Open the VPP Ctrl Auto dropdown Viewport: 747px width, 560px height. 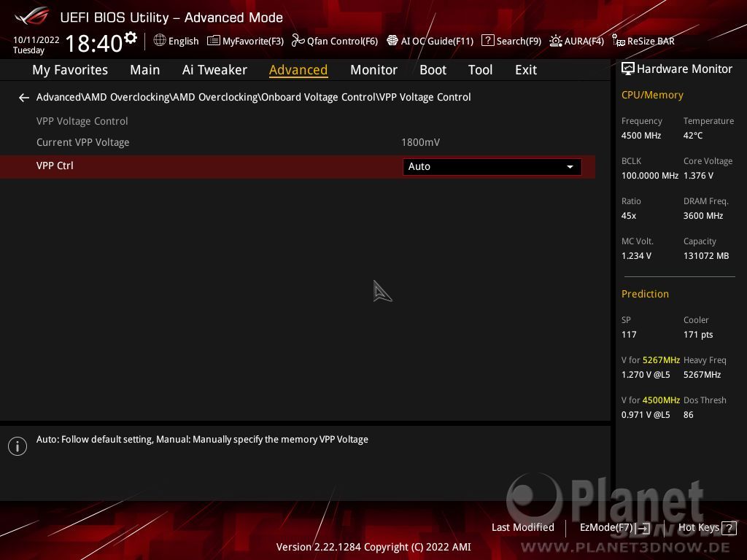click(x=492, y=167)
